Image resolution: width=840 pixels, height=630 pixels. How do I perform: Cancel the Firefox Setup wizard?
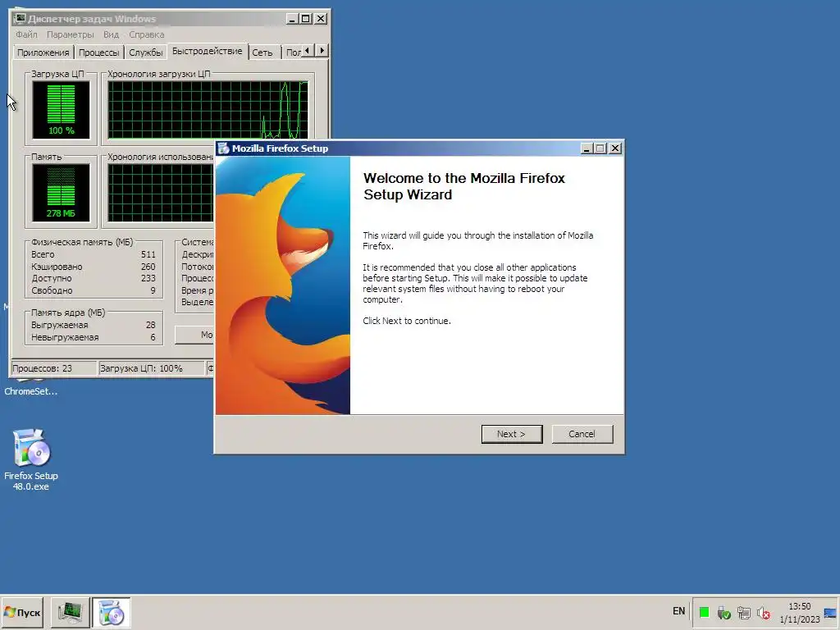coord(582,434)
